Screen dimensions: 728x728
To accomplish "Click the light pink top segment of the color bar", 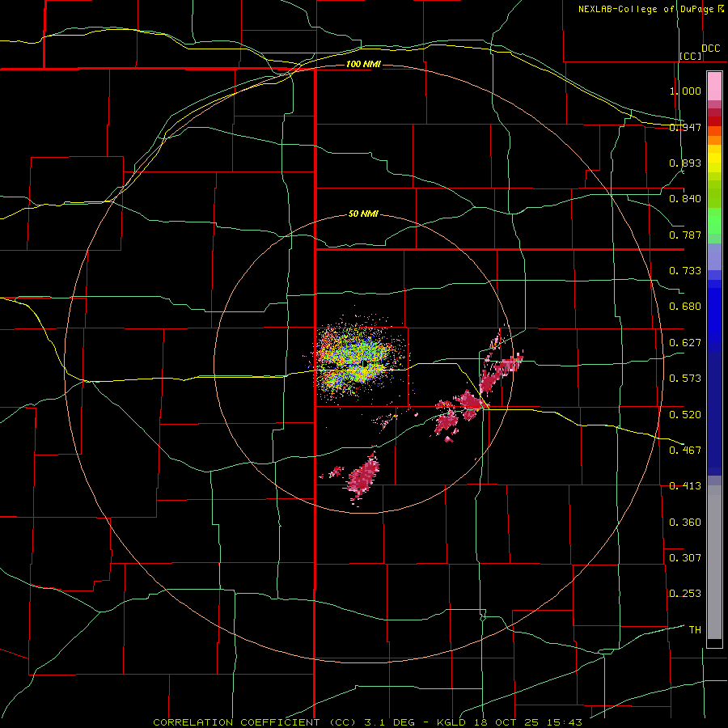I will 714,86.
